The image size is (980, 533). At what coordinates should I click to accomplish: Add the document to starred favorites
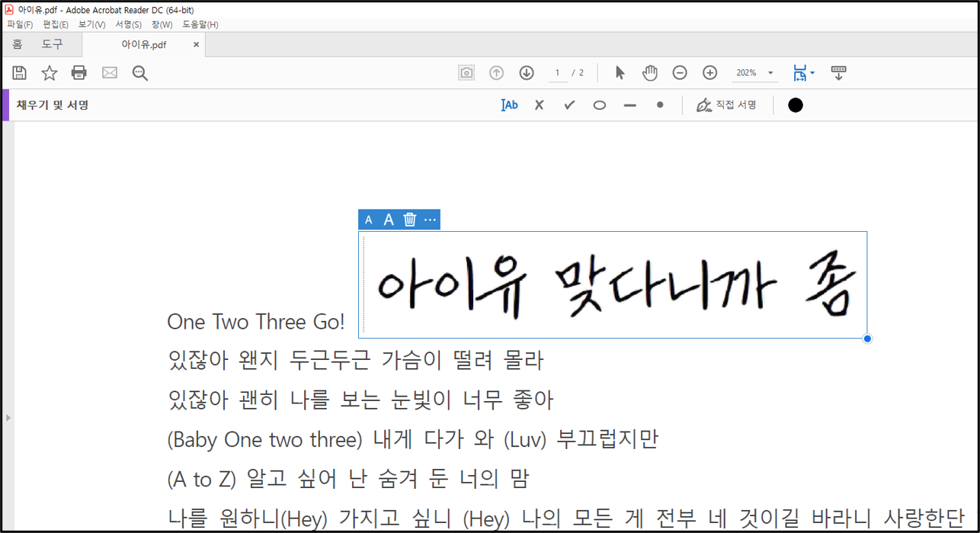(x=50, y=73)
